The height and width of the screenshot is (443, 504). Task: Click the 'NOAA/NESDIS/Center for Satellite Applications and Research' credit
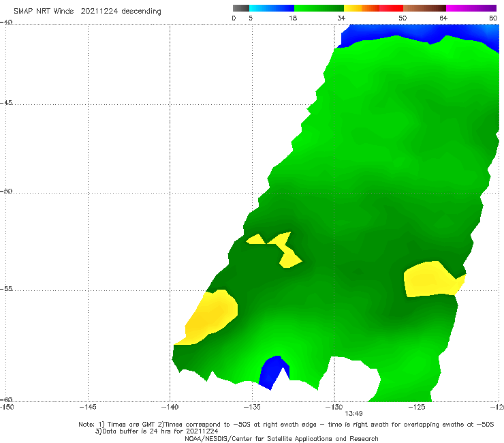tap(281, 438)
